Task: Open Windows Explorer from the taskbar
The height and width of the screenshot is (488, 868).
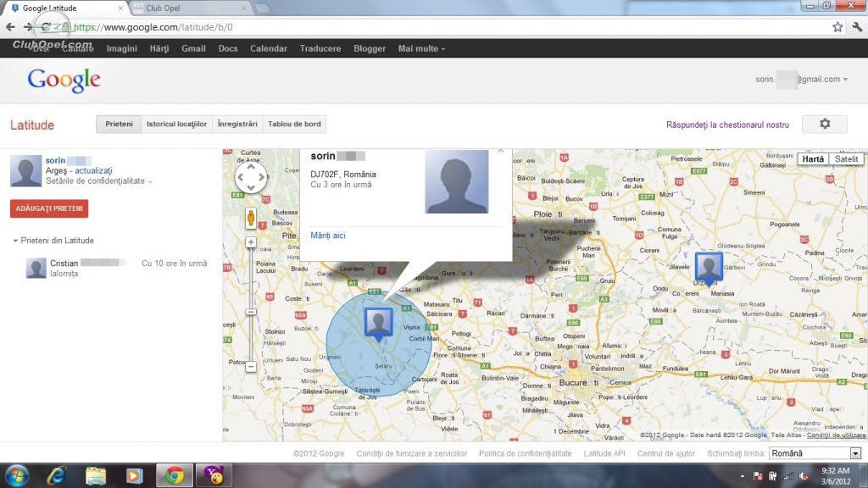Action: coord(95,476)
